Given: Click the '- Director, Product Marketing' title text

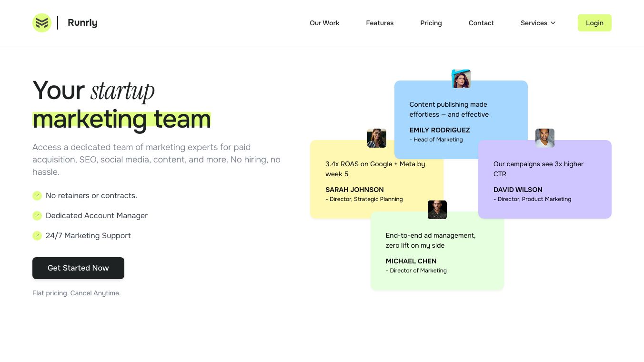Looking at the screenshot, I should click(x=532, y=199).
